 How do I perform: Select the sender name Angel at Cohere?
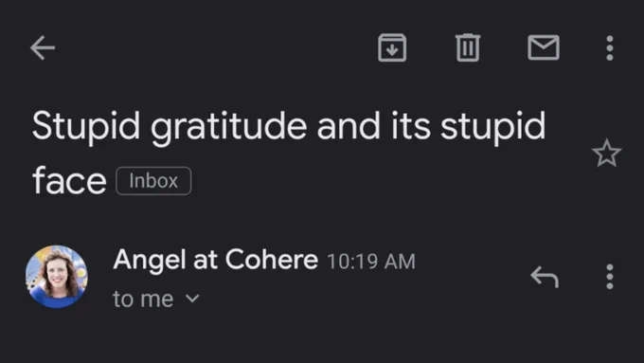pos(216,260)
